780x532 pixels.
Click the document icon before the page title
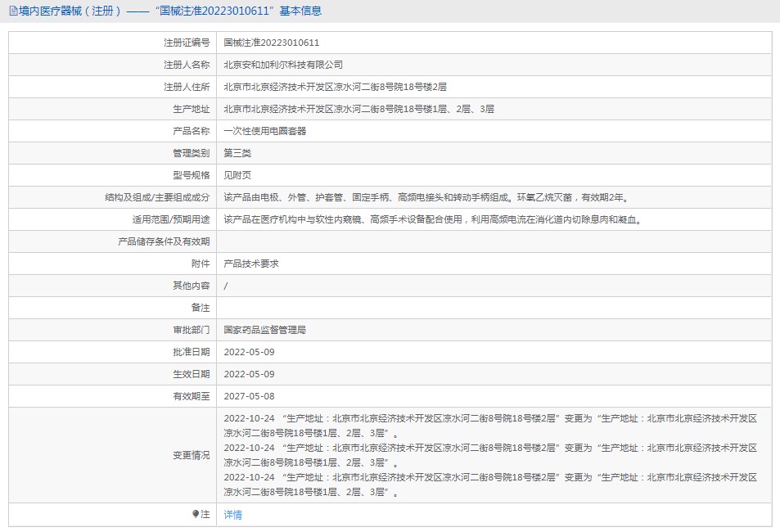pos(13,11)
